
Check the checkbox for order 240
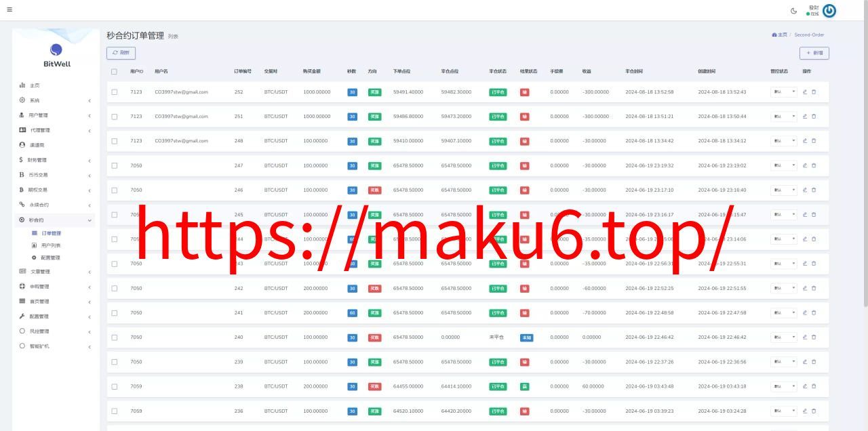coord(114,337)
